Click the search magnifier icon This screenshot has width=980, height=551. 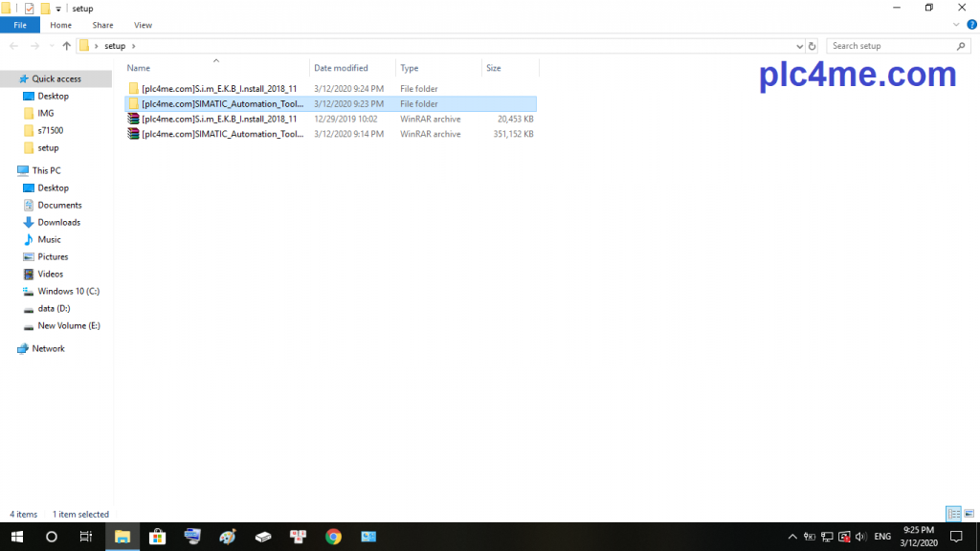point(962,46)
